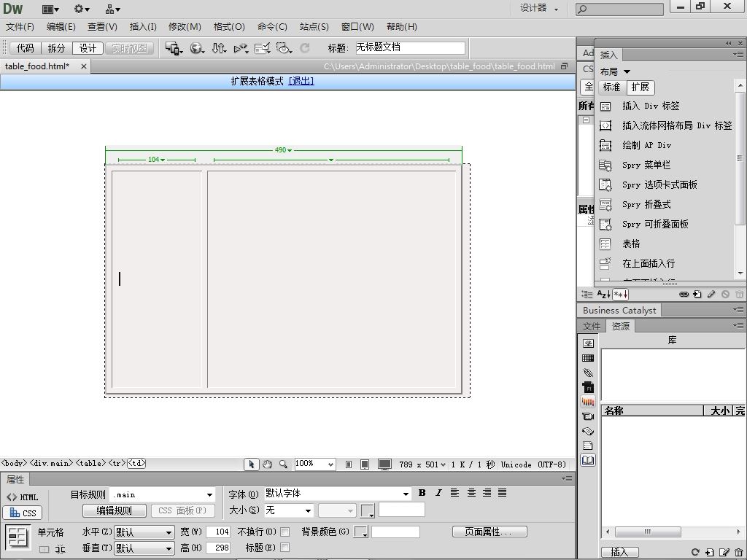Click the Spry 折叠式 icon
This screenshot has height=560, width=747.
605,205
